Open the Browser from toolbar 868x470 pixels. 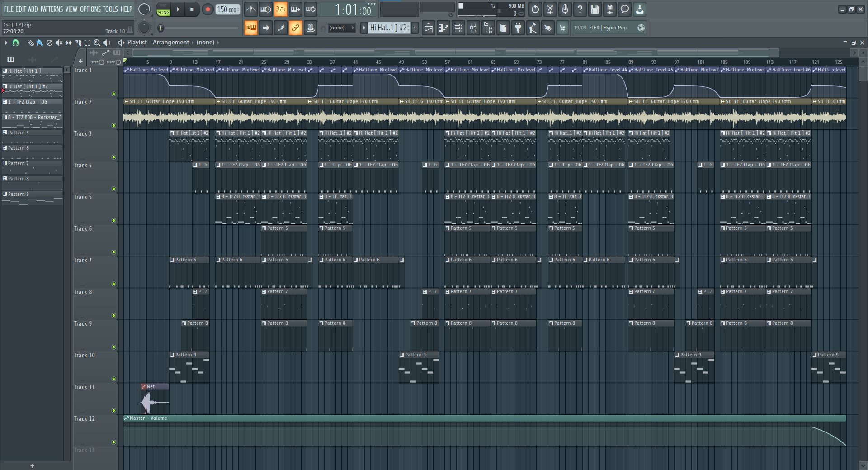[488, 28]
